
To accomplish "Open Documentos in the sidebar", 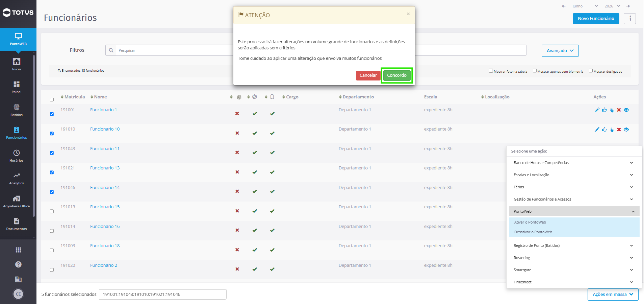I will coord(17,224).
